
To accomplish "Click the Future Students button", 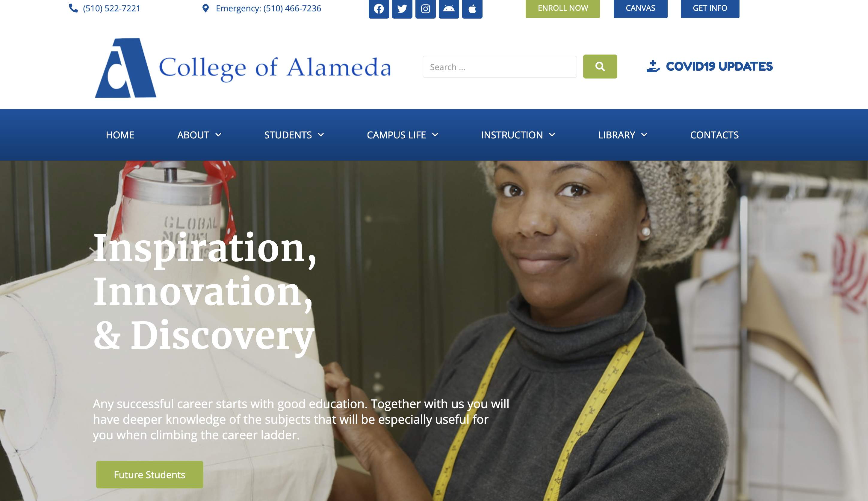I will click(149, 475).
